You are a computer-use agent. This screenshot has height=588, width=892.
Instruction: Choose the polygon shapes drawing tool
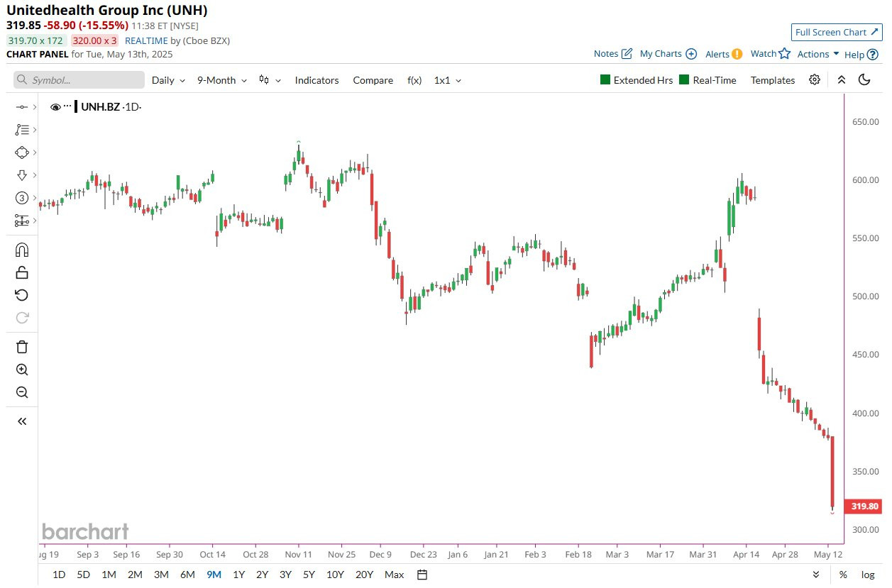click(x=21, y=152)
